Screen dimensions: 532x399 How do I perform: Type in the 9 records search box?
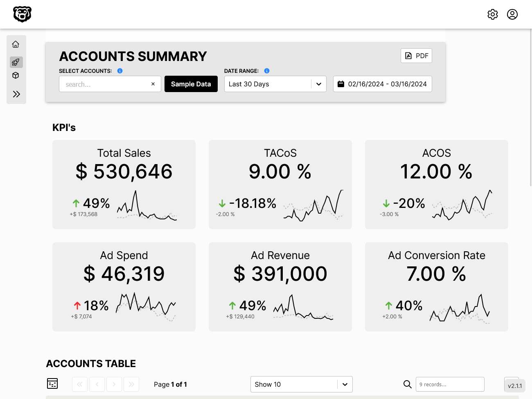coord(450,384)
